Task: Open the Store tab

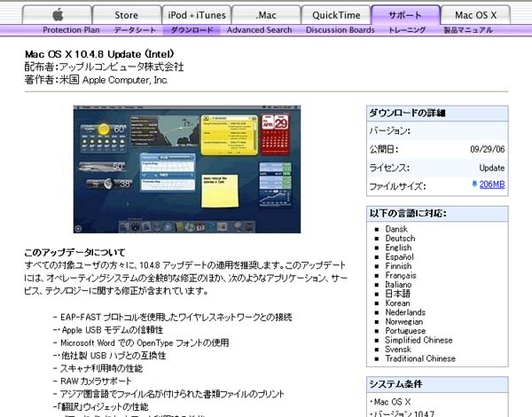Action: (127, 15)
